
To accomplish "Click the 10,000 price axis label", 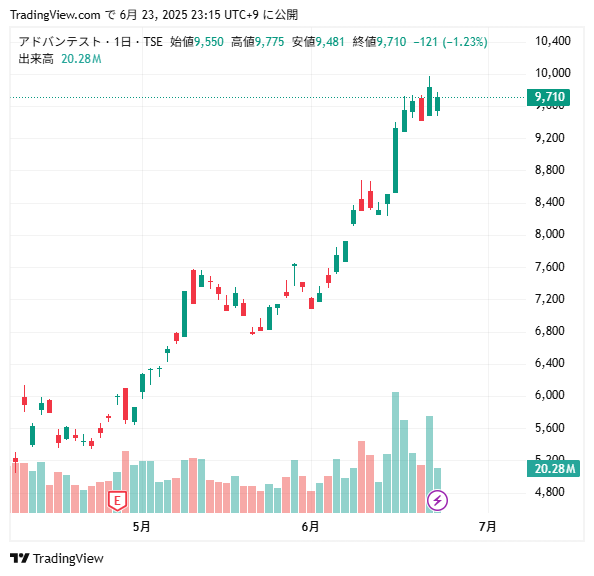I will [x=552, y=72].
